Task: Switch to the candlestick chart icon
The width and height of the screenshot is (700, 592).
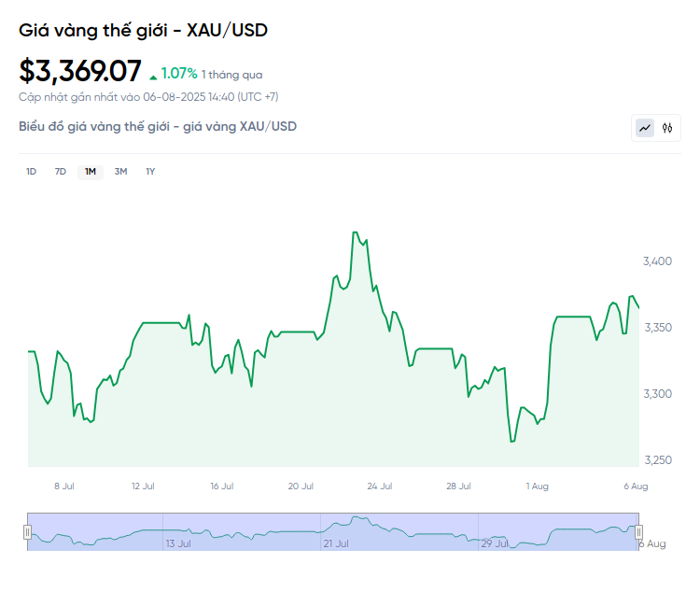Action: pos(667,128)
